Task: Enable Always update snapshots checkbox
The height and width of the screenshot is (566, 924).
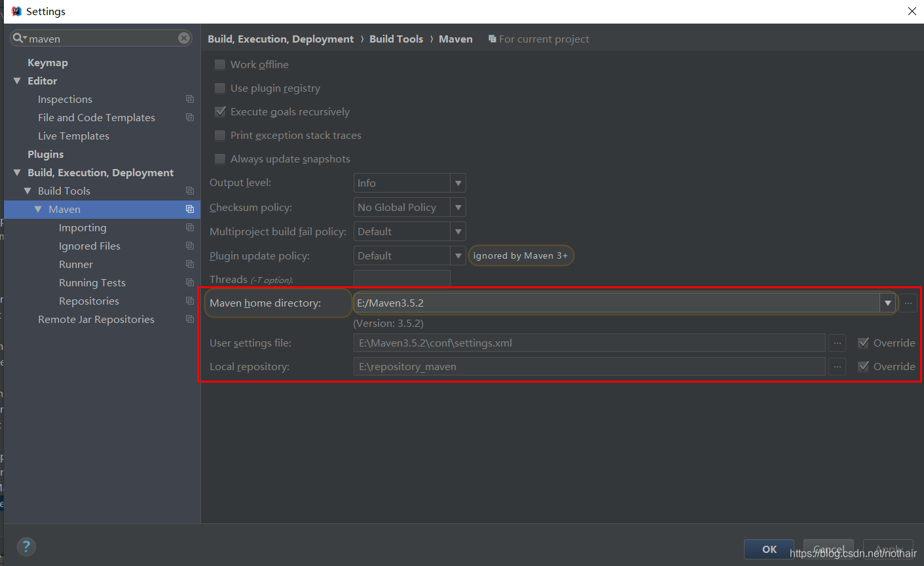Action: click(220, 159)
